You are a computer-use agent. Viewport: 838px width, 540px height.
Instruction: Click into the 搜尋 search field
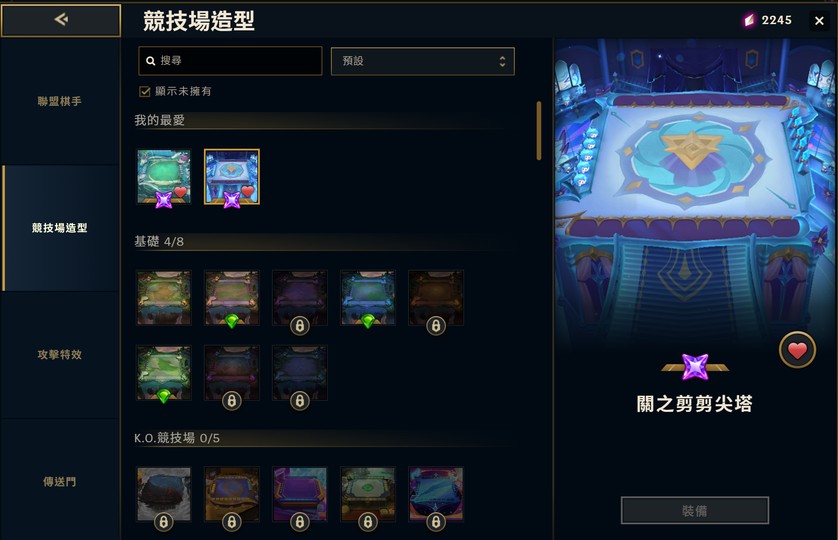pyautogui.click(x=230, y=61)
